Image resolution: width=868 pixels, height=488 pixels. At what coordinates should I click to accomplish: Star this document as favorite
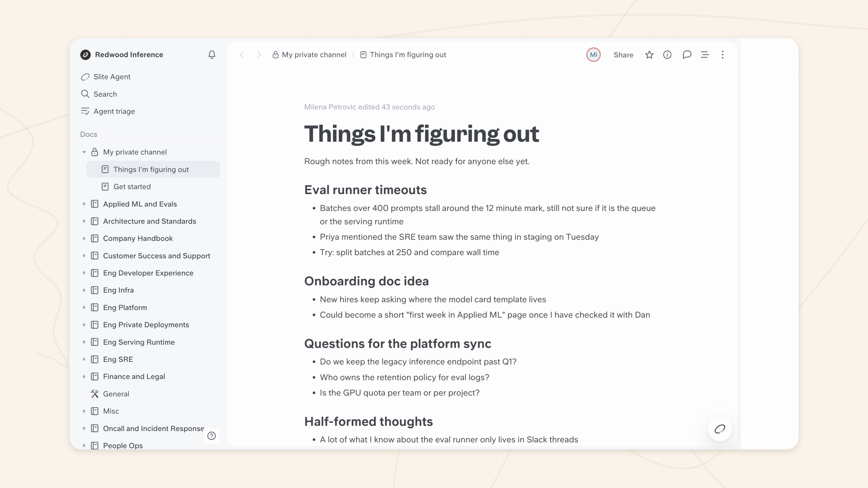649,55
